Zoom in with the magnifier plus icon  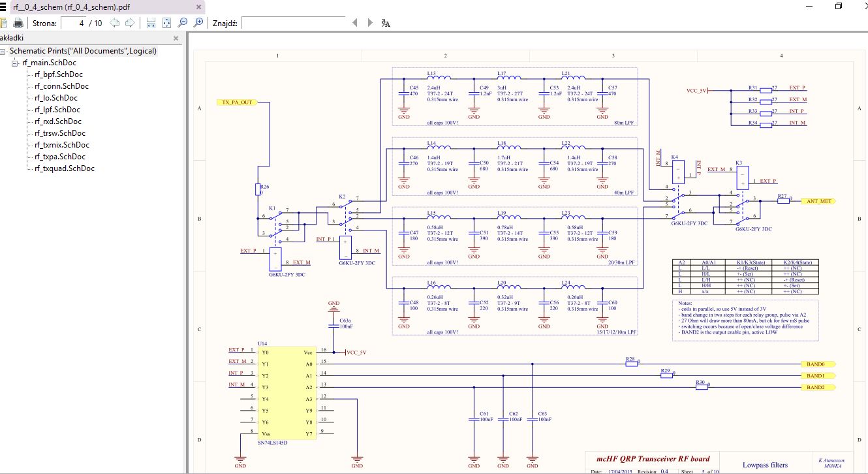pos(198,23)
